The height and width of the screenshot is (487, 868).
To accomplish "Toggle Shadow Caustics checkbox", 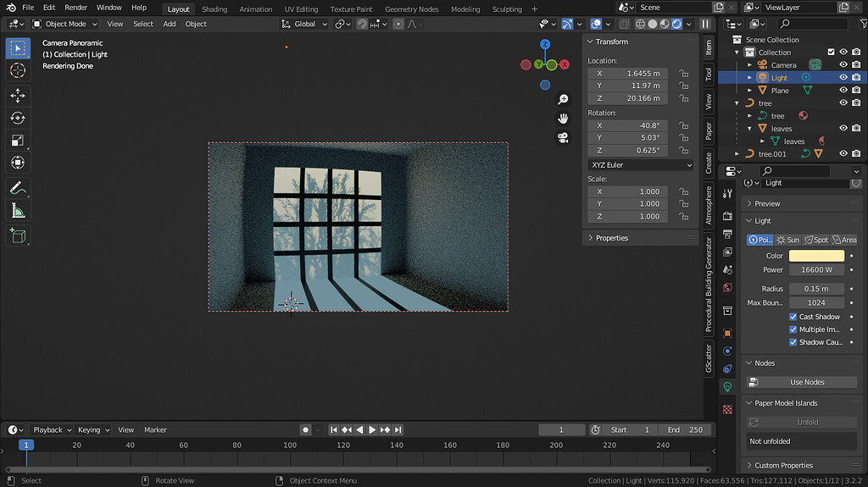I will click(x=793, y=342).
